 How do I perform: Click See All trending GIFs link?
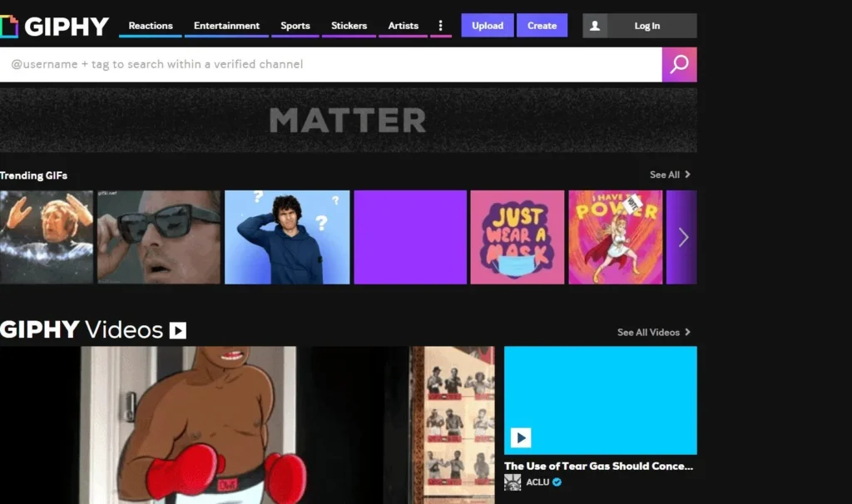pos(670,175)
